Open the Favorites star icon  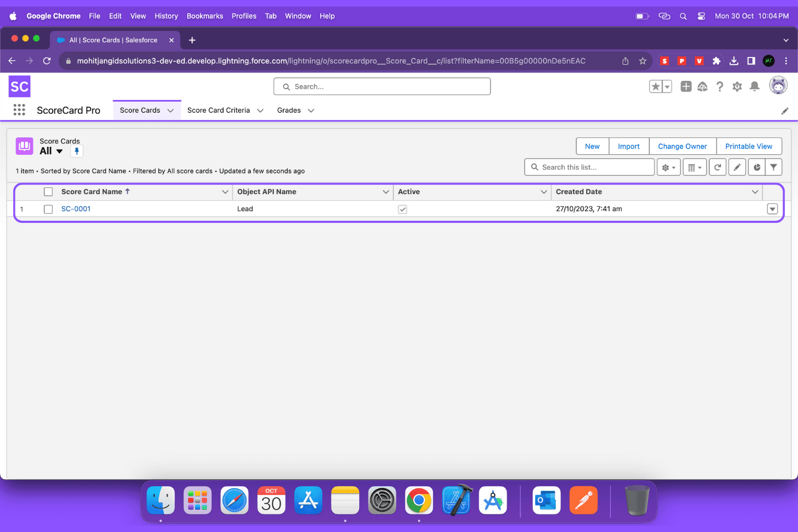click(x=655, y=87)
